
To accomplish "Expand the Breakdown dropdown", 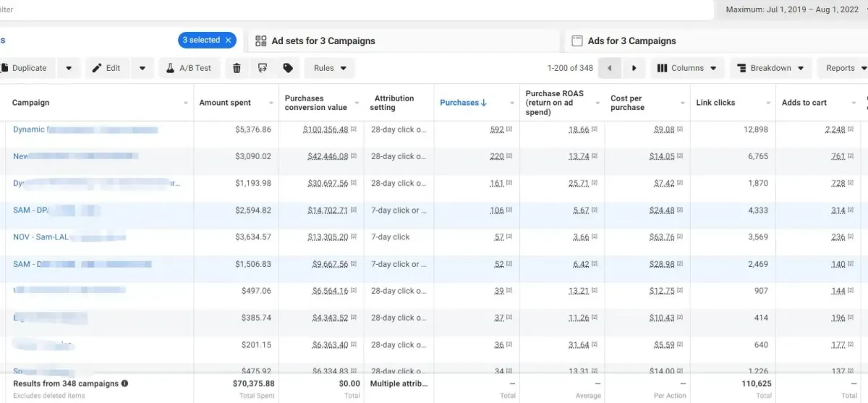I will tap(770, 68).
